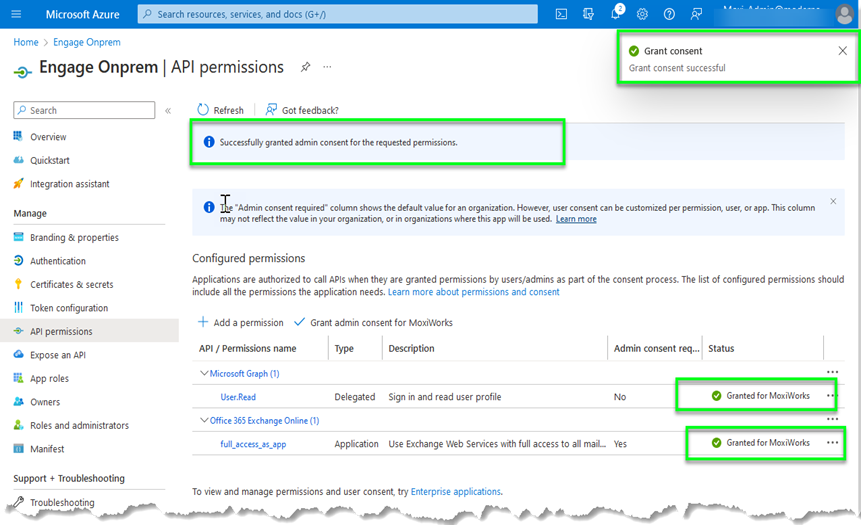Open the Azure portal hamburger menu
Screen dimensions: 861x525
point(19,14)
